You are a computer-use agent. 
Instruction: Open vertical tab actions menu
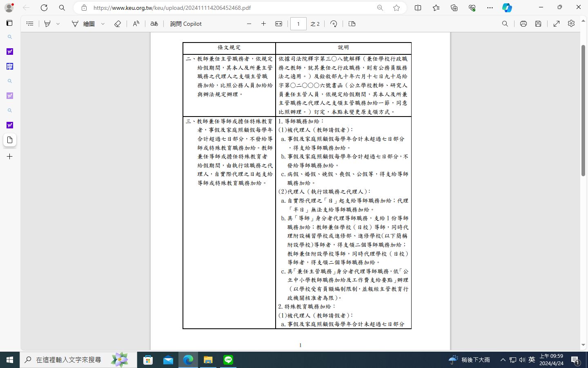pyautogui.click(x=9, y=23)
